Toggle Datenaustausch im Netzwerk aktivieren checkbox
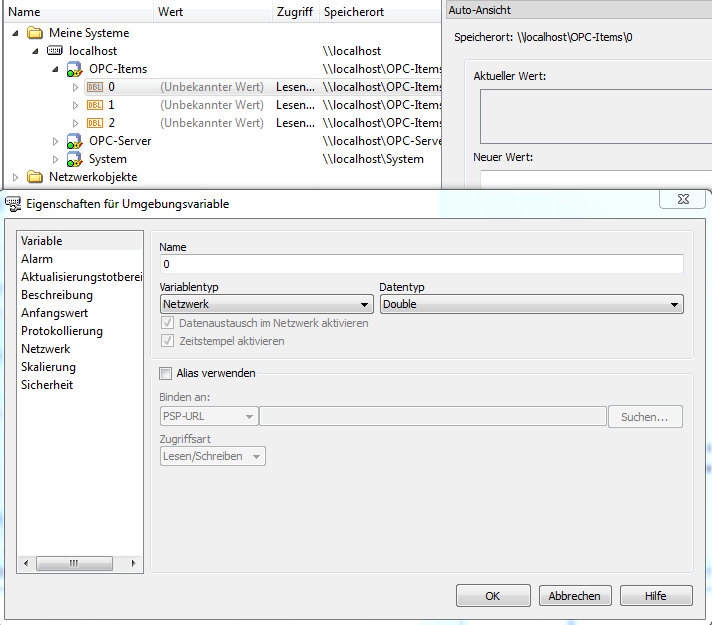The width and height of the screenshot is (712, 625). [167, 323]
